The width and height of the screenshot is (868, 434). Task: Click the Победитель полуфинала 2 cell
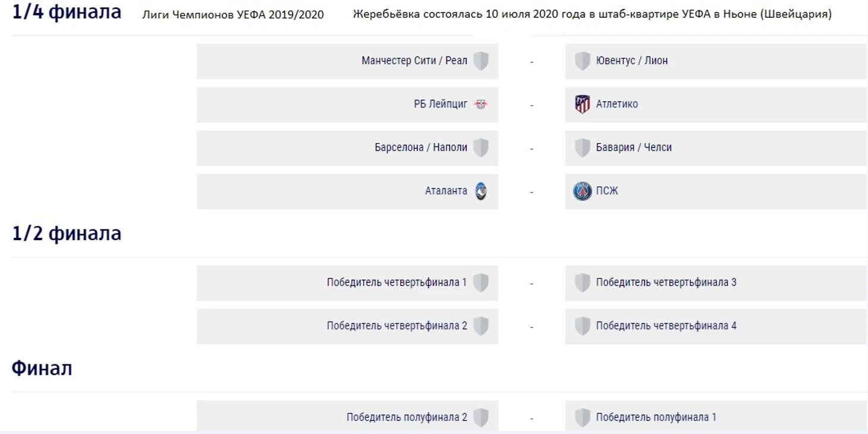[x=347, y=416]
